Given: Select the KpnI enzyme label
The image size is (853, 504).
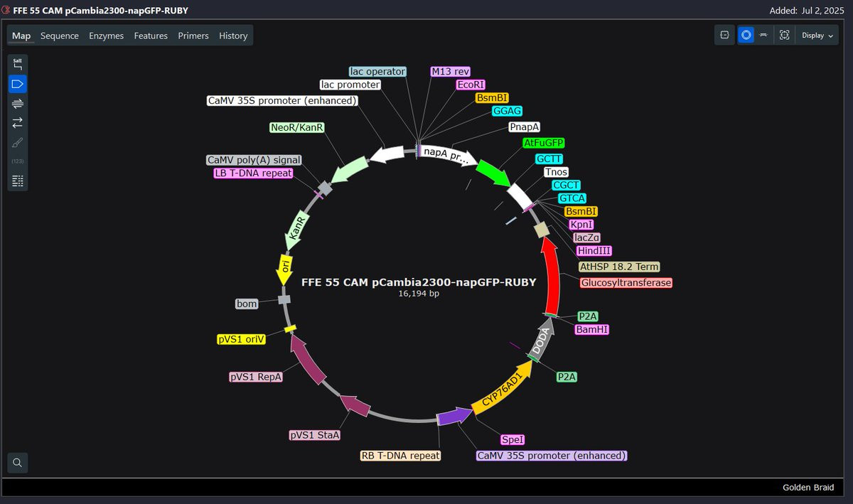Looking at the screenshot, I should [x=581, y=225].
